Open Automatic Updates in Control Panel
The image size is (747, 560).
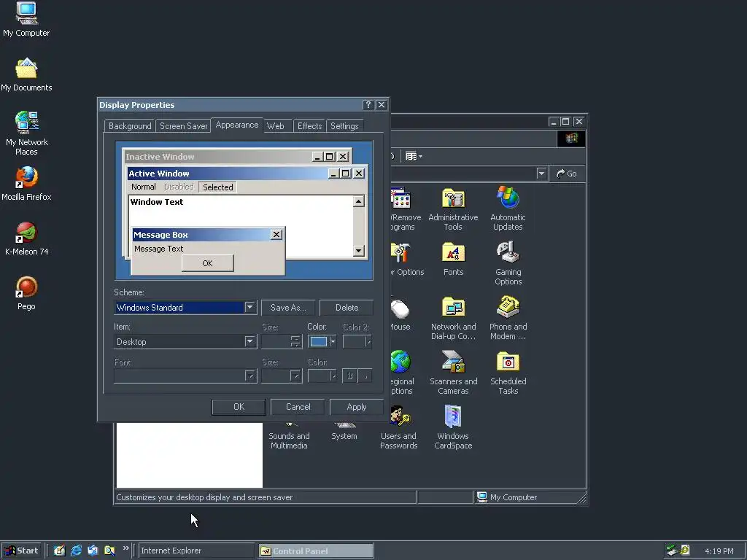pyautogui.click(x=508, y=209)
